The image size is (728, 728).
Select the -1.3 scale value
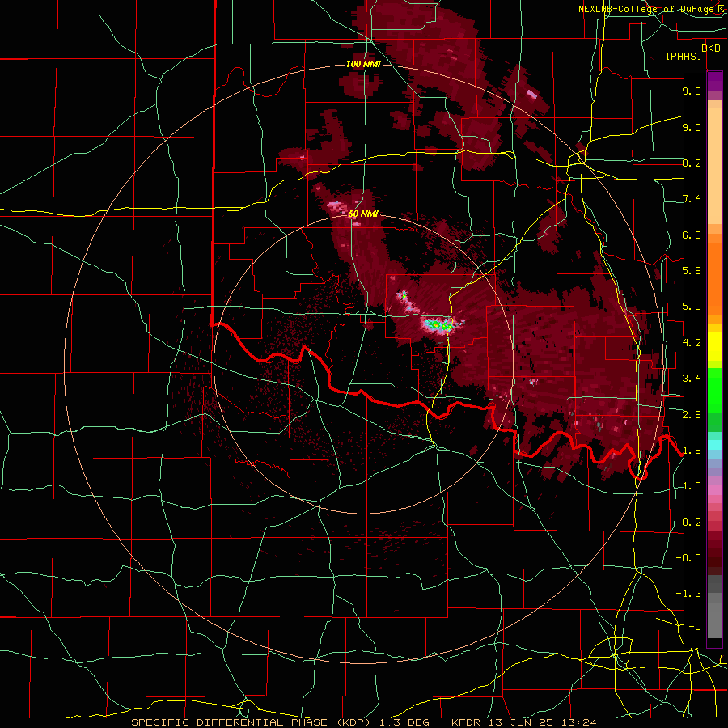point(688,594)
